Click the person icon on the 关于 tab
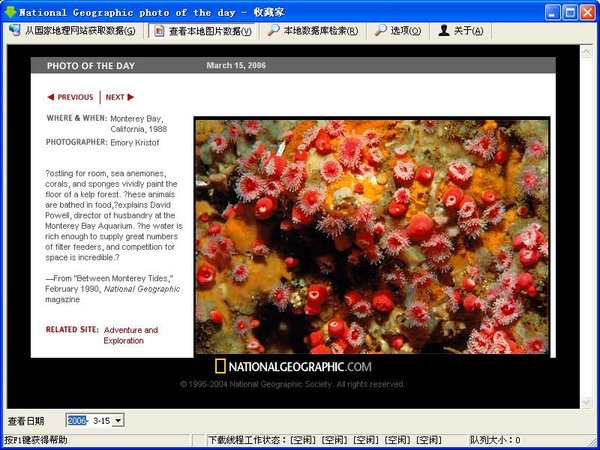This screenshot has height=450, width=600. [444, 31]
